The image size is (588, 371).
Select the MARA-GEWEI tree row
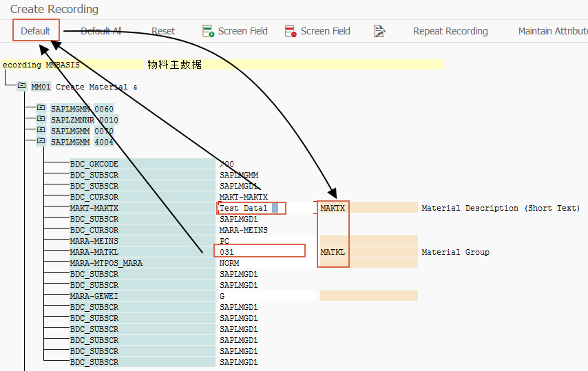click(143, 296)
